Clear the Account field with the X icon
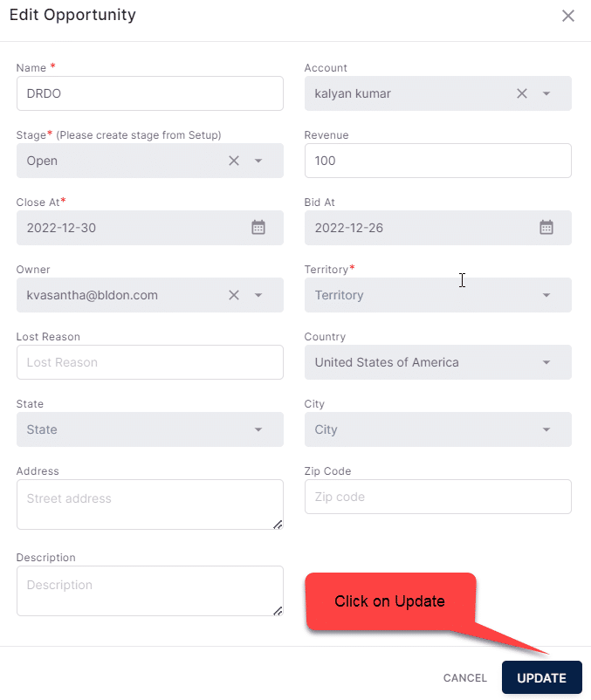Viewport: 591px width, 700px height. tap(522, 93)
